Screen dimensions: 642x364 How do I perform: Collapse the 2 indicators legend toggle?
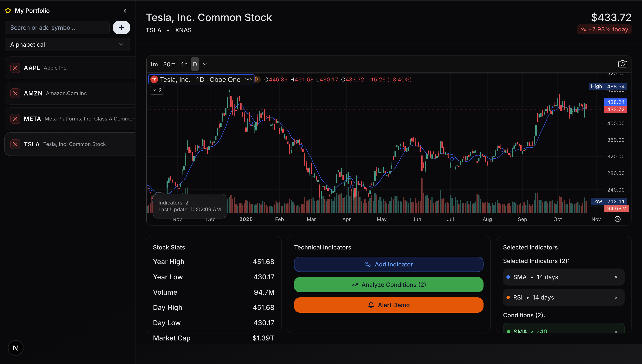point(157,90)
